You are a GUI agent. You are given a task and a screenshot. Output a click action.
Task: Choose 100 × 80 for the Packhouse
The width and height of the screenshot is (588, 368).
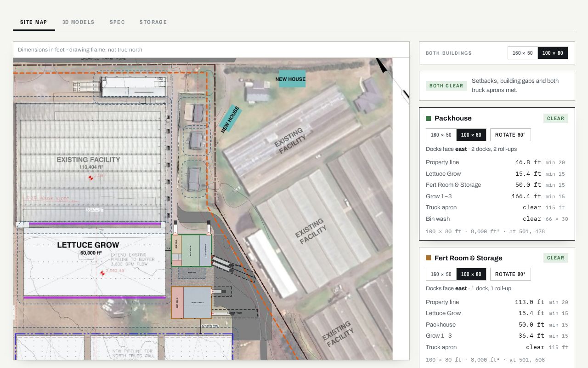[471, 135]
